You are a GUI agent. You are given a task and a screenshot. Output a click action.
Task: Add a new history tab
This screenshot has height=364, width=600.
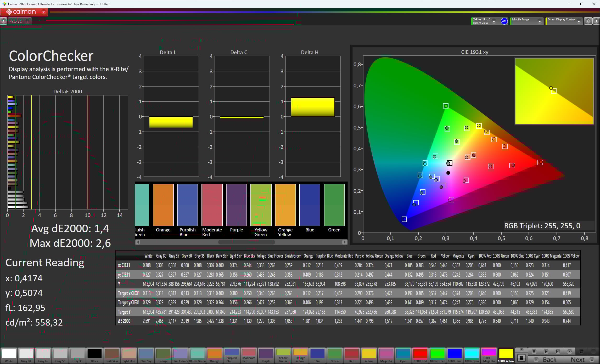click(x=27, y=21)
